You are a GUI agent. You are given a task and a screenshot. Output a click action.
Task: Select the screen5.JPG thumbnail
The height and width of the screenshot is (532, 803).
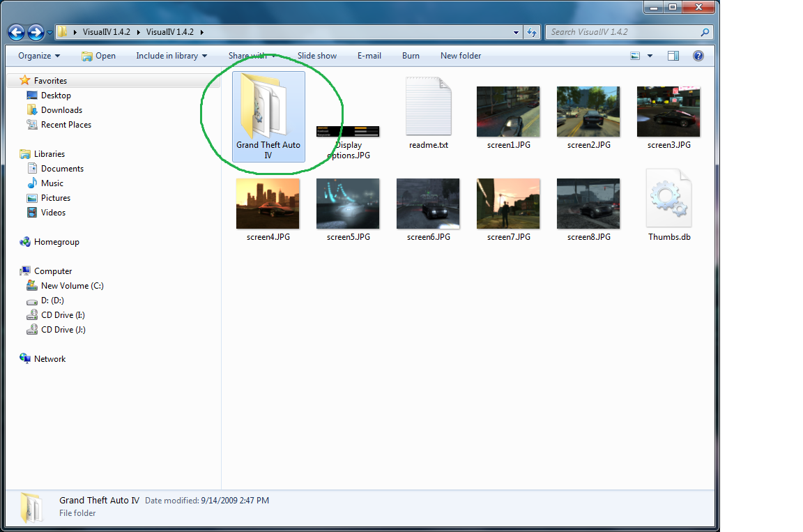pyautogui.click(x=349, y=204)
